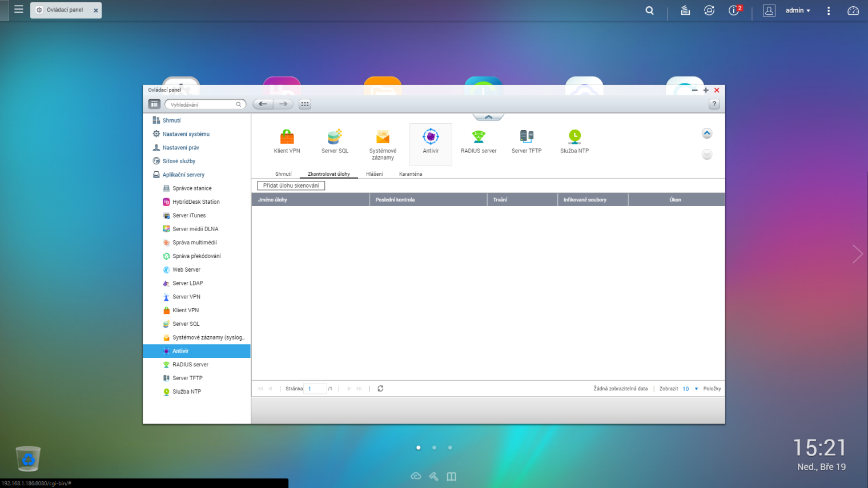This screenshot has height=488, width=868.
Task: Open Systémové záznamy icon in top strip
Action: [383, 145]
